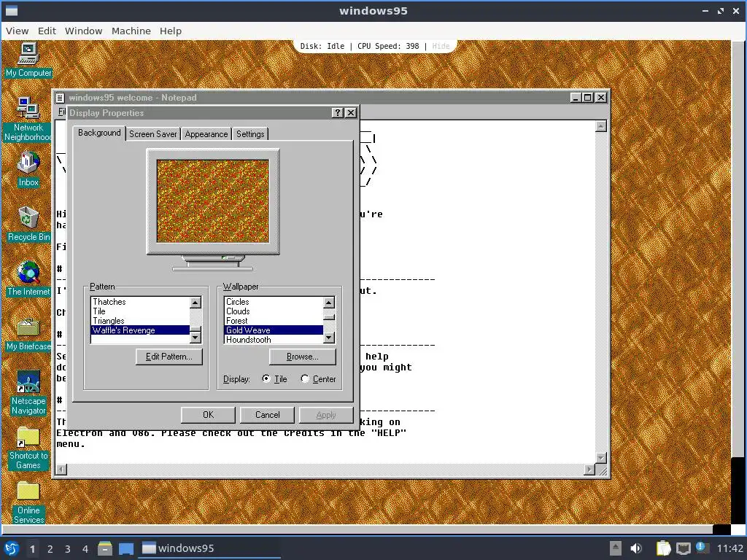Click Notepad horizontal scrollbar left arrow

[61, 470]
